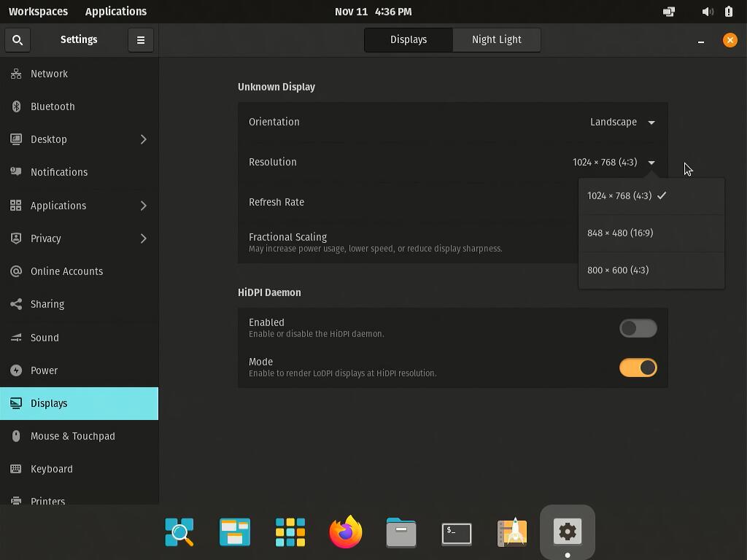The width and height of the screenshot is (747, 560).
Task: Click the Notifications icon in sidebar
Action: tap(16, 172)
